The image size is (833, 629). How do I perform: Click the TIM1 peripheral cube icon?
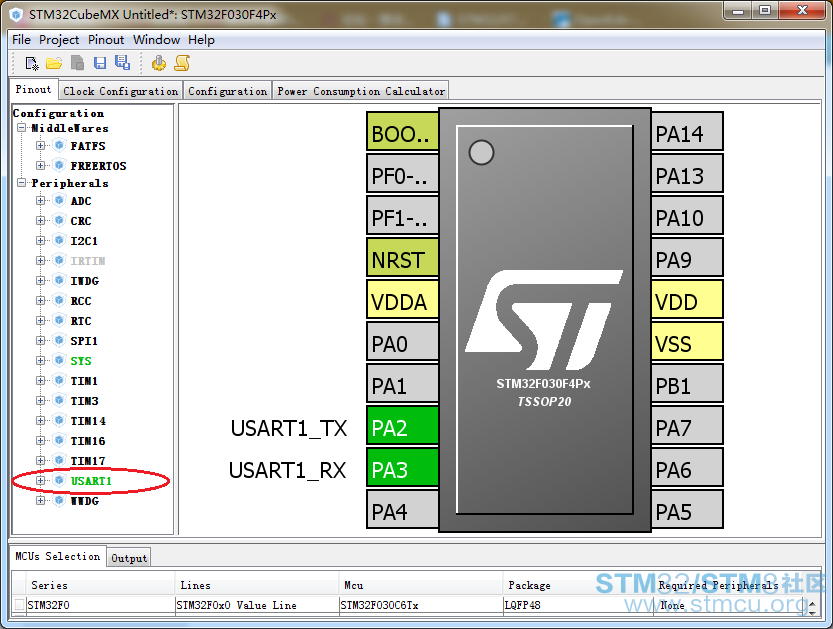coord(60,380)
